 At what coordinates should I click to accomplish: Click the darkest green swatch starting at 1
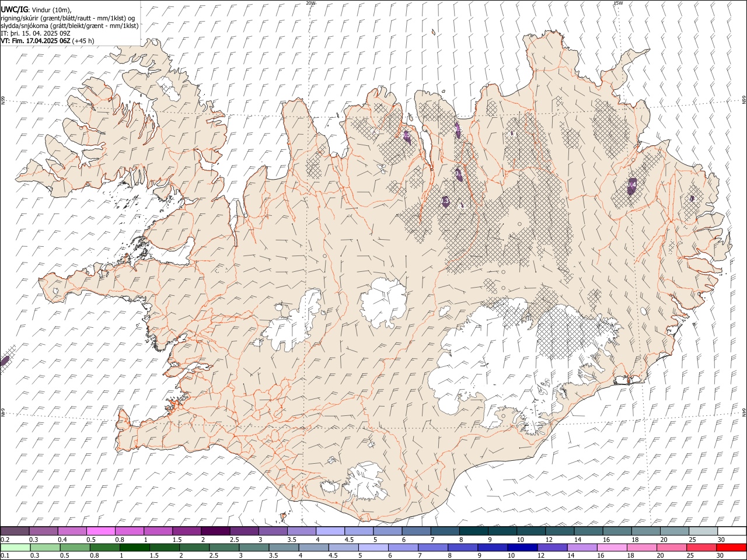click(134, 547)
